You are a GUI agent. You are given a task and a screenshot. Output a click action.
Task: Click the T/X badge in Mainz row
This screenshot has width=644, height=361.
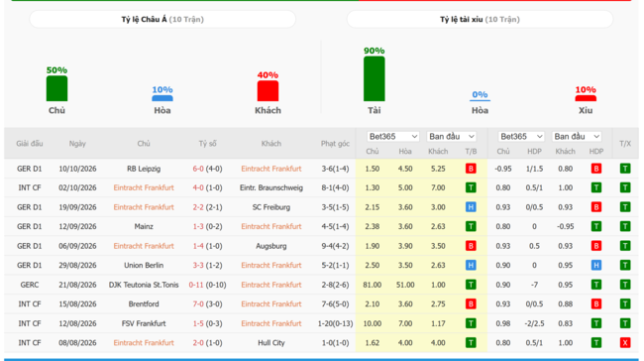click(625, 226)
